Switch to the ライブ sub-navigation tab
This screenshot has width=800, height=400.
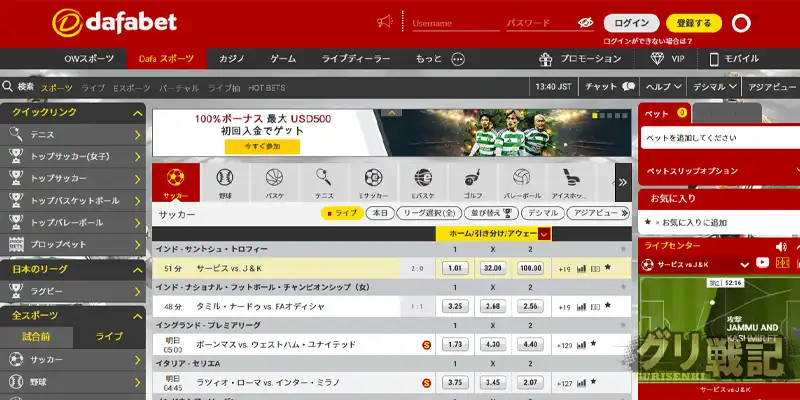pos(93,88)
